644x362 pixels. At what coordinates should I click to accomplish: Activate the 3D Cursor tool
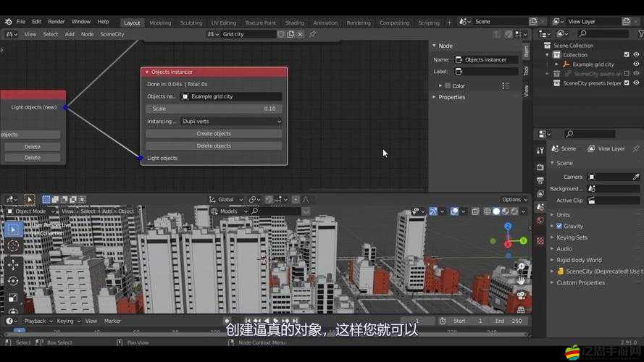13,246
